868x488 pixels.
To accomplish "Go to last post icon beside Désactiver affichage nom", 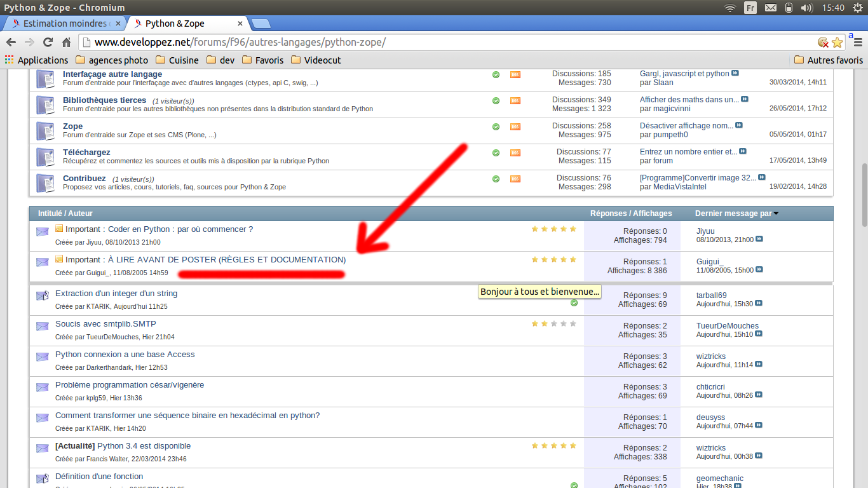I will [x=739, y=126].
